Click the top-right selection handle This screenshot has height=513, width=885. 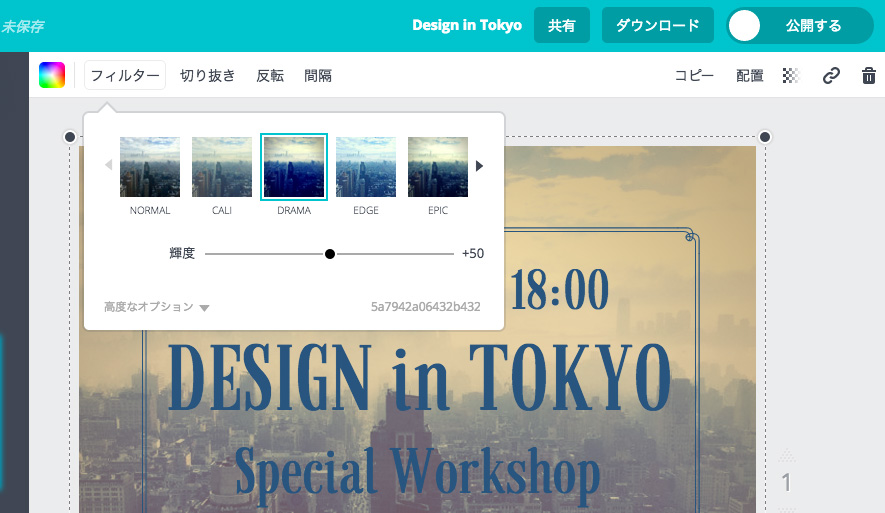[x=765, y=137]
